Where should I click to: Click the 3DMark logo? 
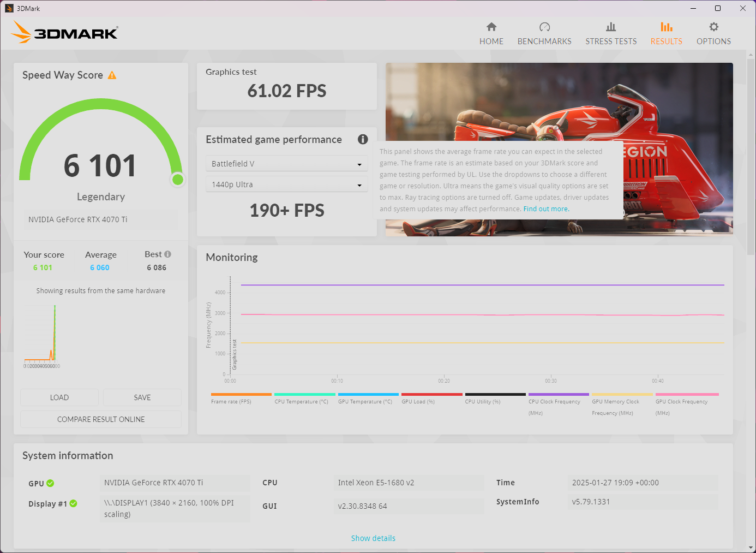(x=64, y=32)
